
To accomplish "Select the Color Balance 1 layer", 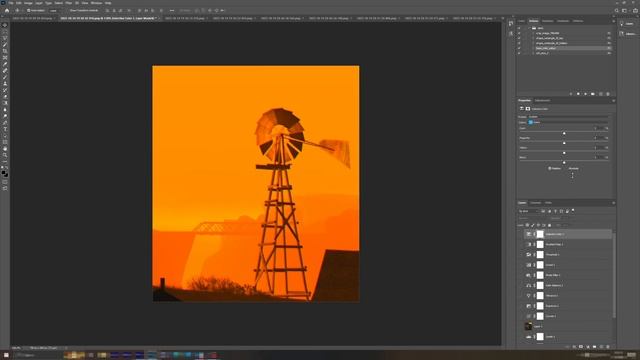I will [x=569, y=285].
